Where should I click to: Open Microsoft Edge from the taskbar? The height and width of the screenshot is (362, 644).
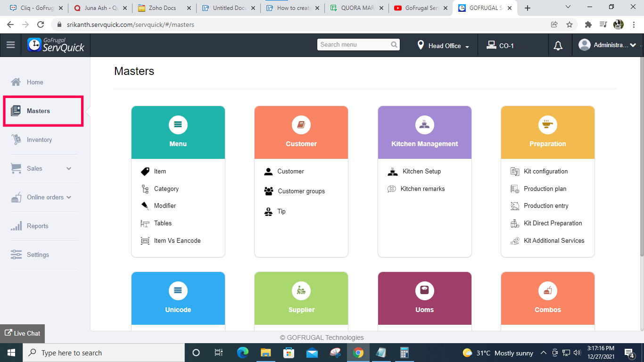coord(243,353)
